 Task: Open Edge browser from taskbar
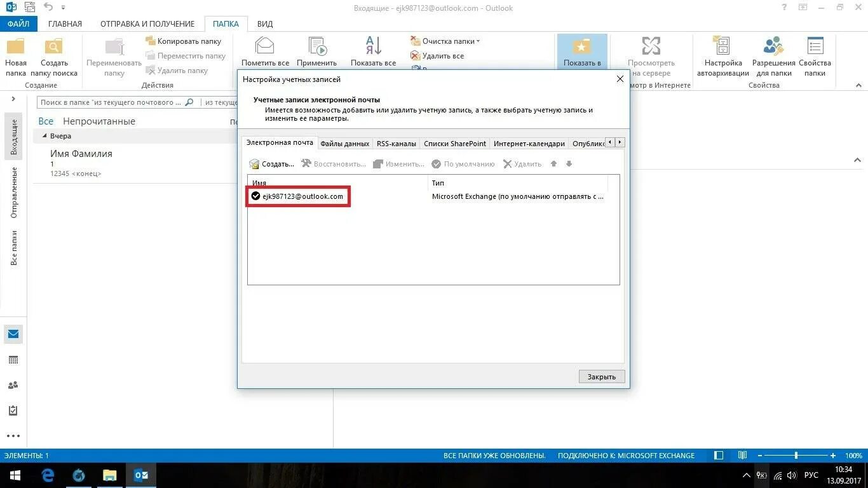click(48, 475)
